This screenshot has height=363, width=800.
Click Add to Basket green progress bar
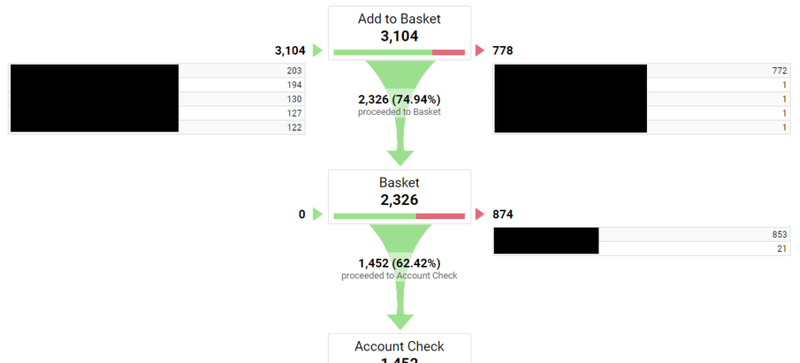pos(383,52)
